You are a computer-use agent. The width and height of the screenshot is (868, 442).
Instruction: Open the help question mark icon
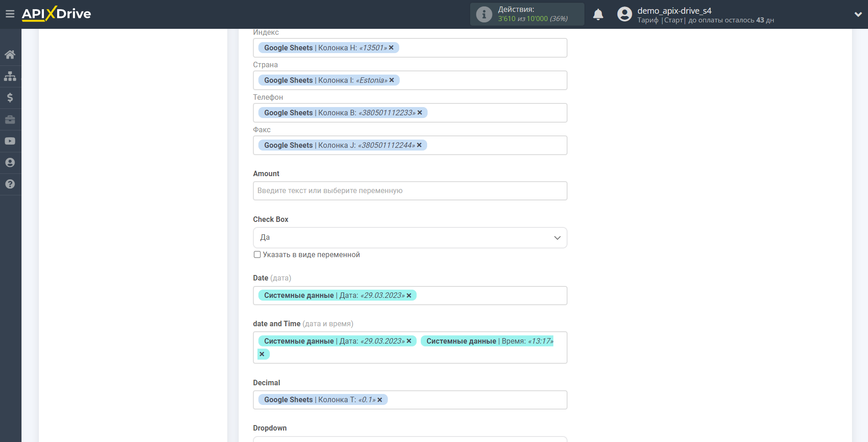pyautogui.click(x=10, y=184)
